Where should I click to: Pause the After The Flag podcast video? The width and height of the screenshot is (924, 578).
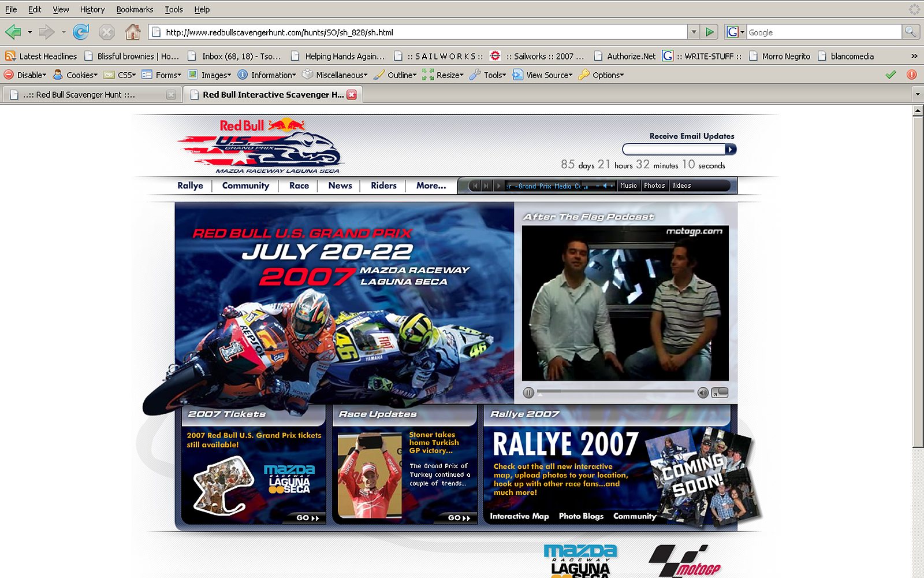[x=528, y=393]
